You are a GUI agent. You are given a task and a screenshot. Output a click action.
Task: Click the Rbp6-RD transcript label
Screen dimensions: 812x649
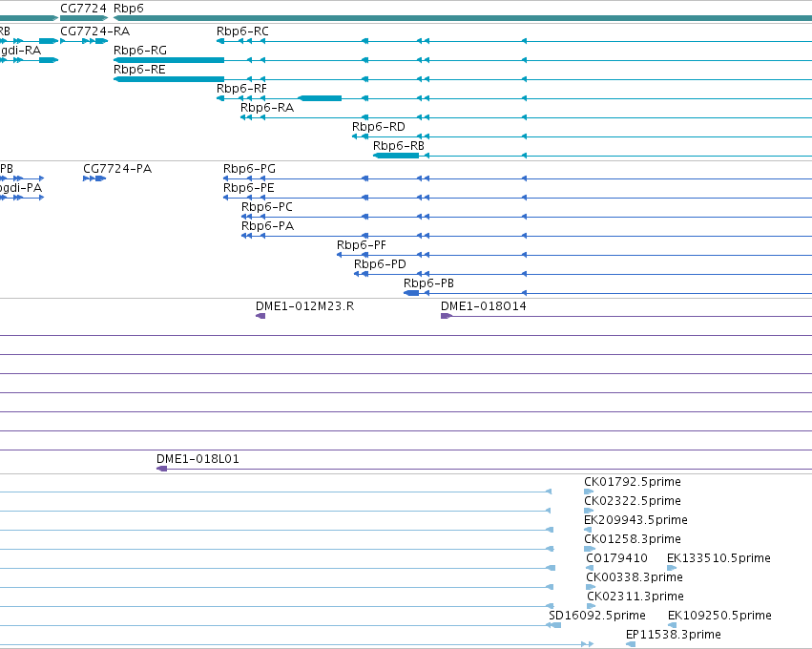click(379, 127)
